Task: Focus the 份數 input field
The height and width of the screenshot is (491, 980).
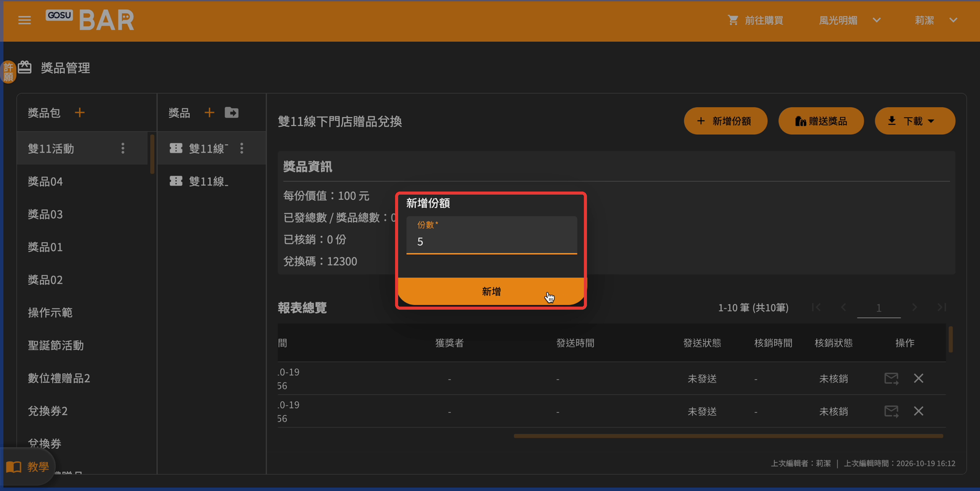Action: [x=492, y=235]
